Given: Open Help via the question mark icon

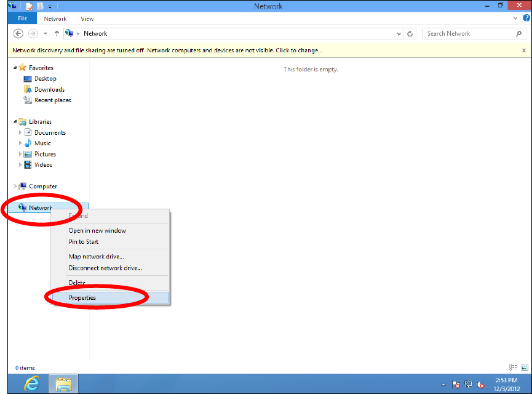Looking at the screenshot, I should [526, 18].
